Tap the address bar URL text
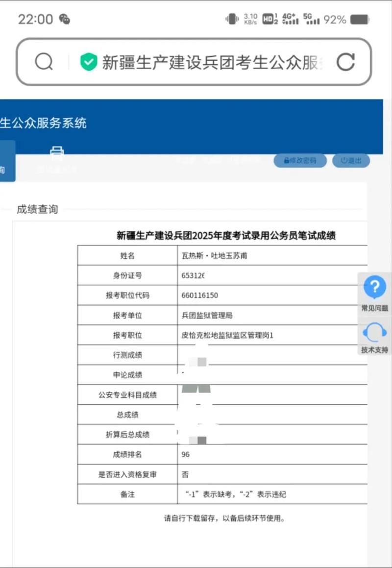392x568 pixels. [x=211, y=62]
